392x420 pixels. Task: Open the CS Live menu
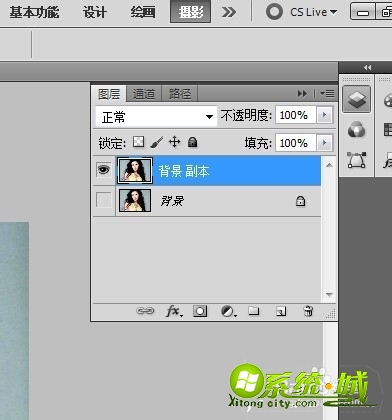pyautogui.click(x=314, y=12)
